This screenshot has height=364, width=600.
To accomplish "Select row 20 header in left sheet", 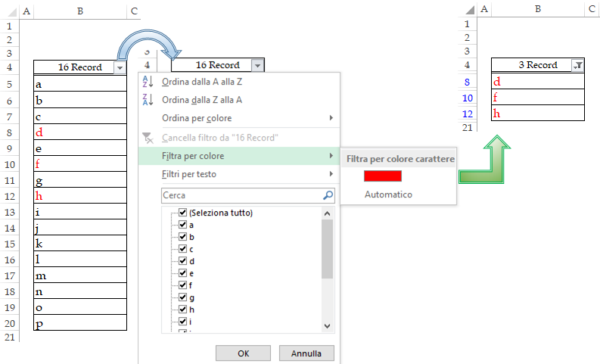I will [x=9, y=323].
